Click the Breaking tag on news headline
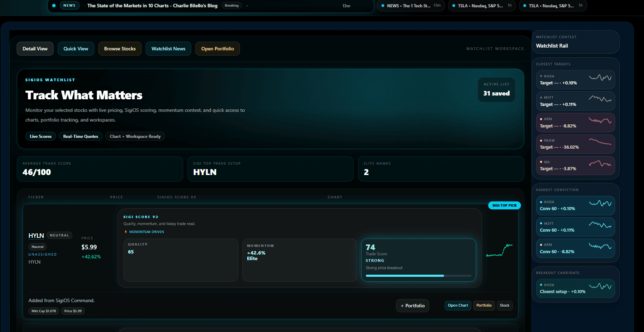 point(232,6)
